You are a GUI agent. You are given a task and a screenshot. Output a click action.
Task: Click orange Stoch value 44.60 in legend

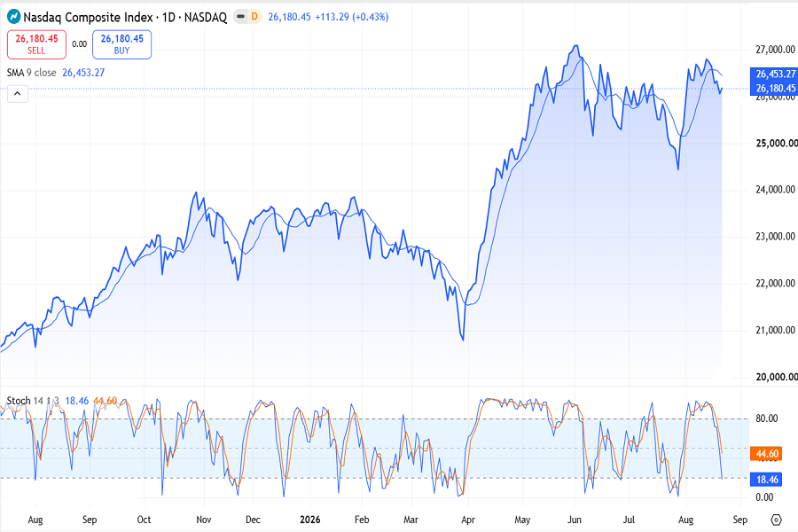pyautogui.click(x=106, y=401)
